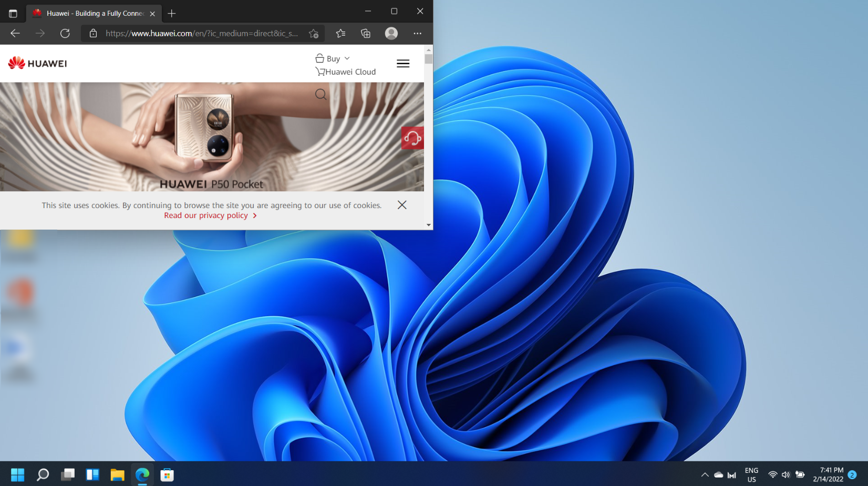Open Edge Settings and more menu
The image size is (868, 486).
417,33
